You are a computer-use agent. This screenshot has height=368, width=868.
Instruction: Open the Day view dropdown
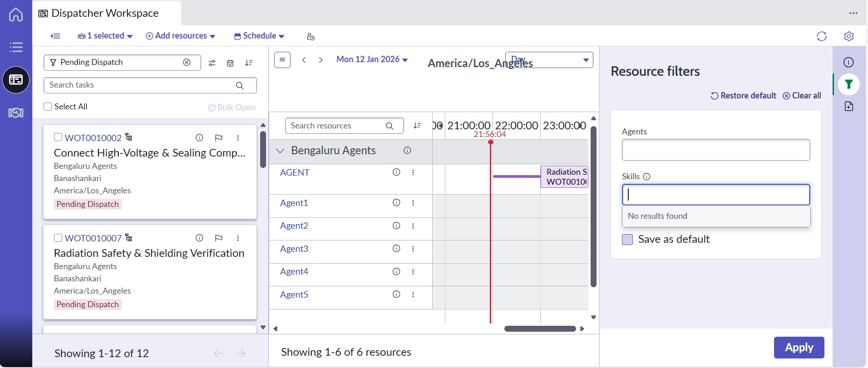(x=549, y=60)
